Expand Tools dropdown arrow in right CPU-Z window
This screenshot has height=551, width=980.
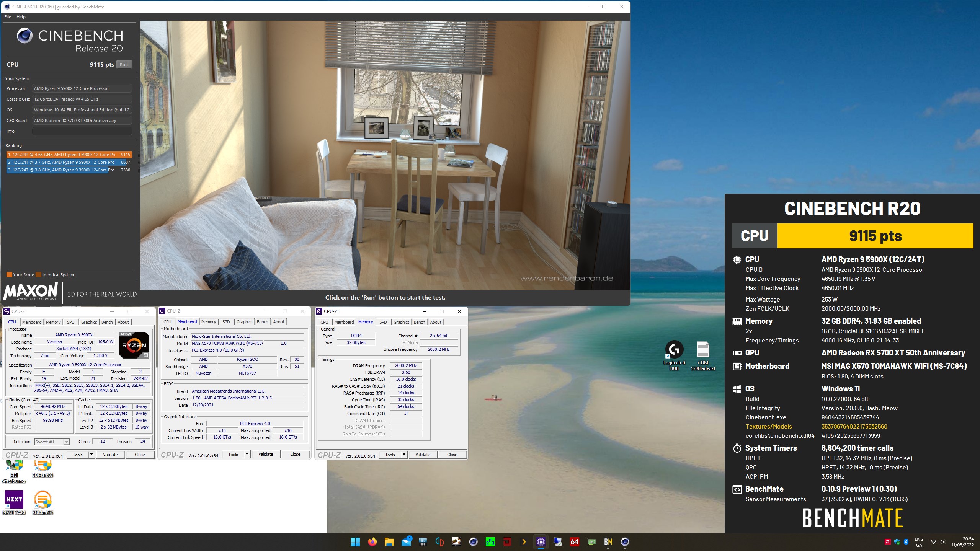(x=404, y=455)
